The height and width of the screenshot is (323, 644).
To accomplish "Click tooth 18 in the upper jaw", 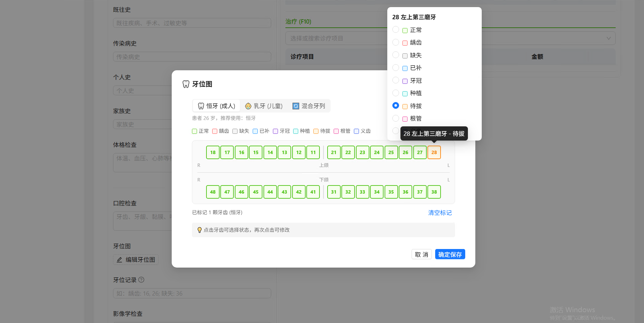I will pos(213,152).
